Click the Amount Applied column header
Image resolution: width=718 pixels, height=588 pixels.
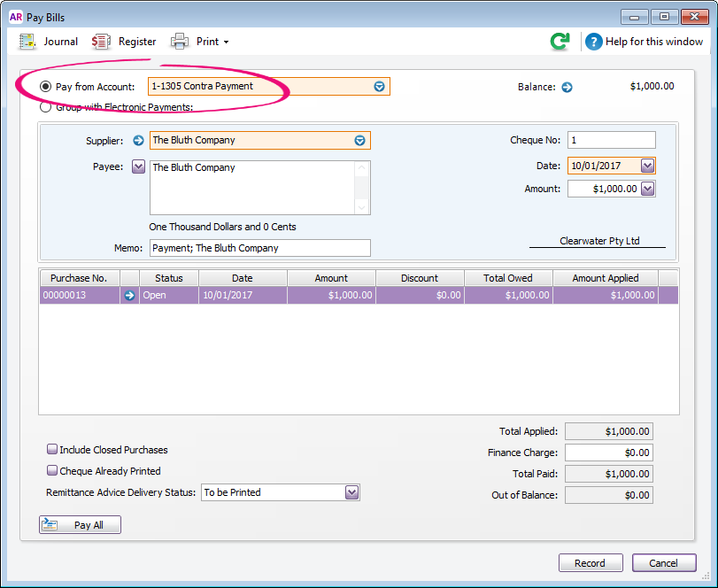tap(606, 278)
